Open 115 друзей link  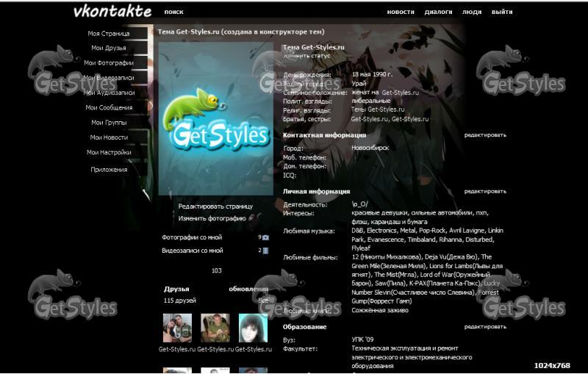(179, 301)
